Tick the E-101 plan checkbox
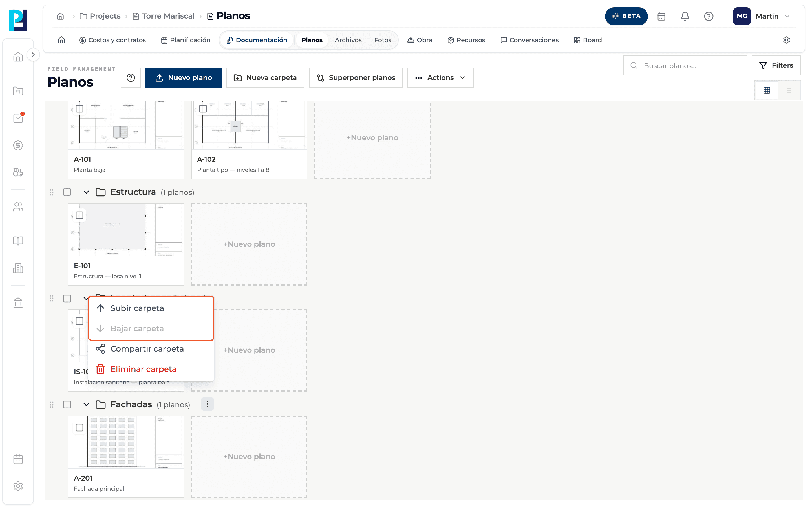Image resolution: width=812 pixels, height=507 pixels. click(x=80, y=215)
